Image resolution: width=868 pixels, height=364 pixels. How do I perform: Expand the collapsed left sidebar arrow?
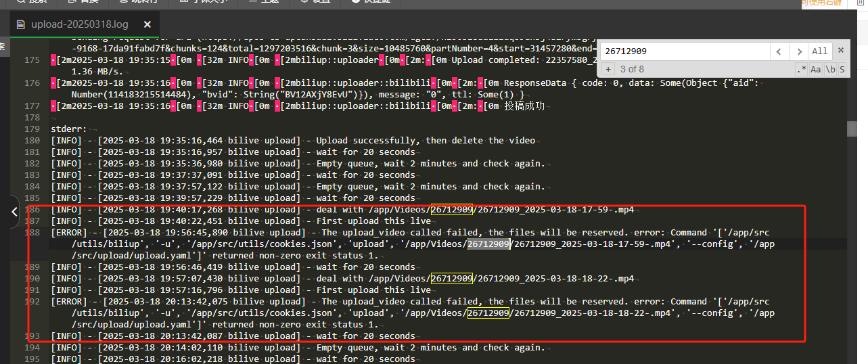pyautogui.click(x=15, y=212)
